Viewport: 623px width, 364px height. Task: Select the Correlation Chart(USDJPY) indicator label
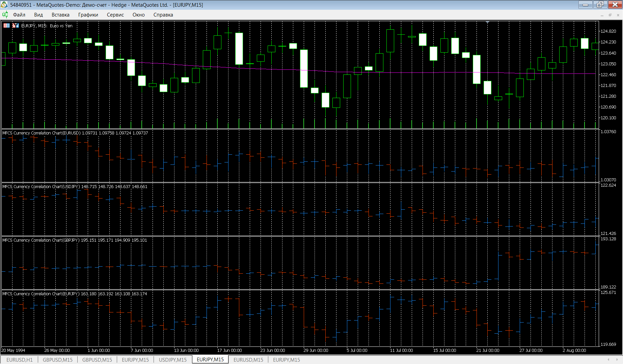(75, 186)
